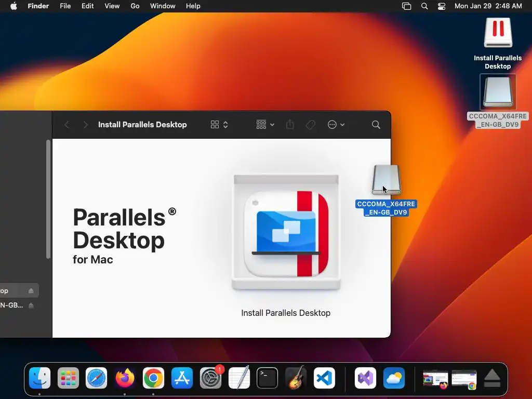
Task: Open the Finder menu in menu bar
Action: pyautogui.click(x=38, y=6)
